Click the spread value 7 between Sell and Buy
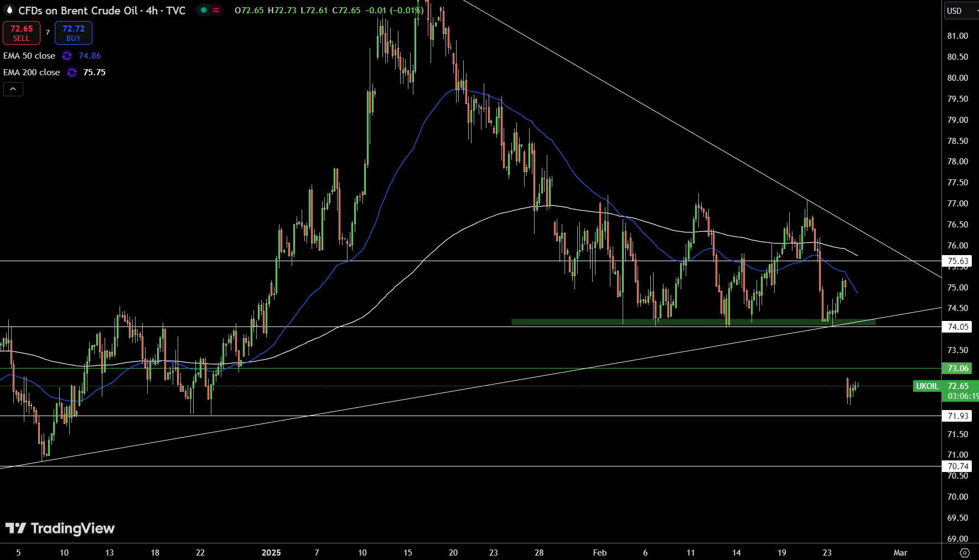This screenshot has width=979, height=560. (x=48, y=33)
